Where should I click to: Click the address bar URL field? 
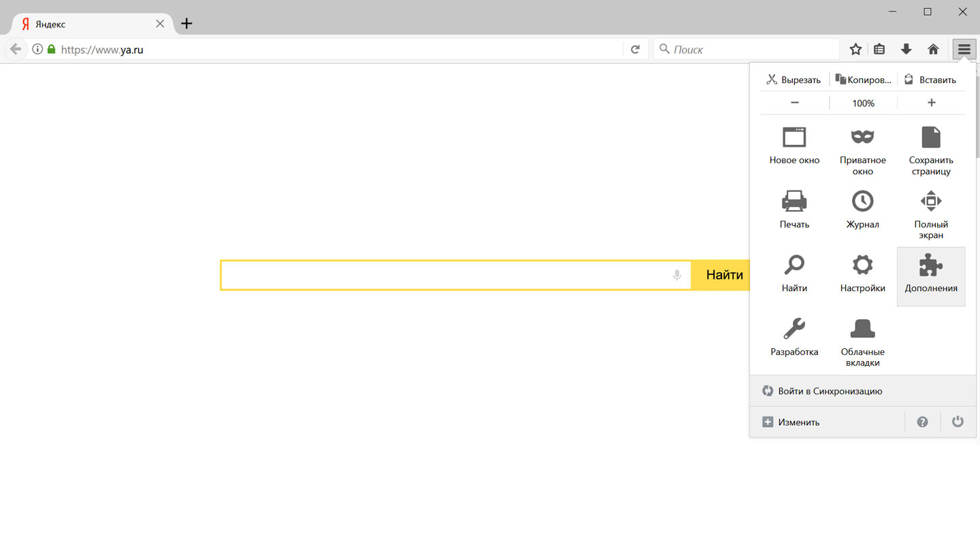[340, 49]
